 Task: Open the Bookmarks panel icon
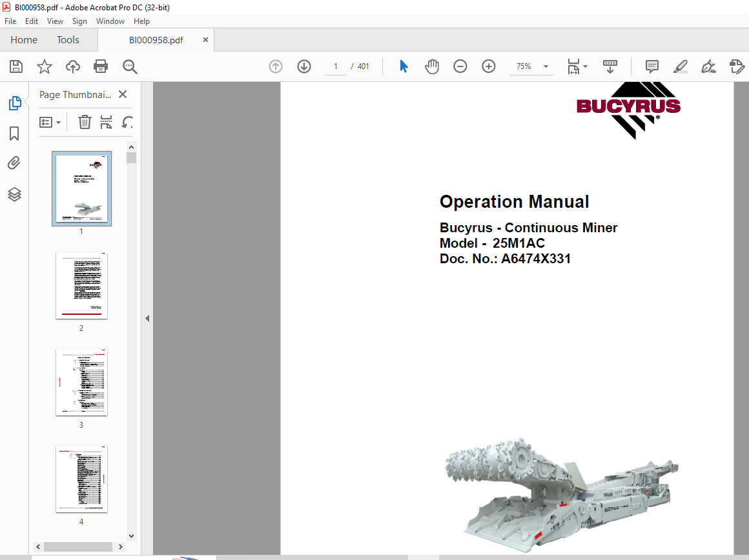pos(14,133)
